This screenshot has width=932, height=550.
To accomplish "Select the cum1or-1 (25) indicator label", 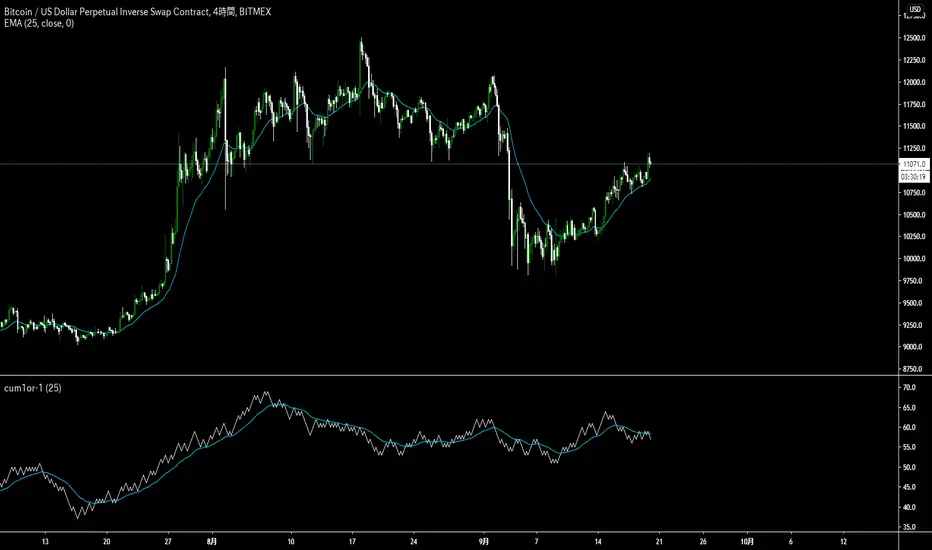I will coord(33,388).
